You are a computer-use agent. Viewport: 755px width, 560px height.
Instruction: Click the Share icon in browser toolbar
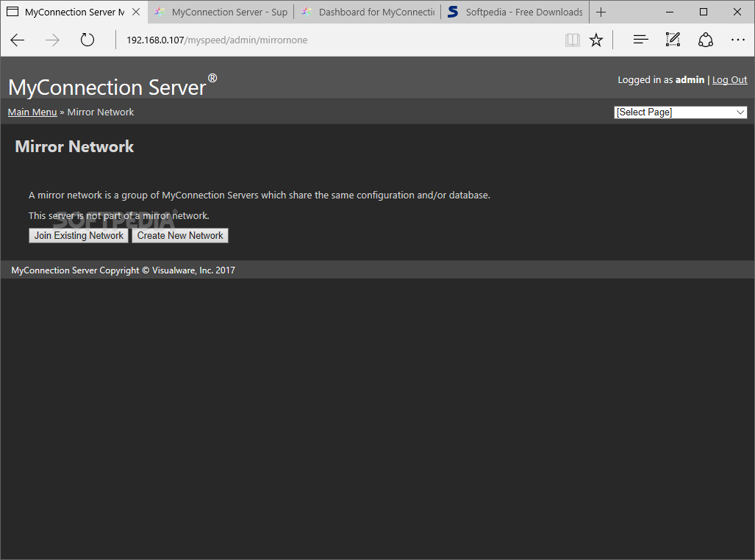pyautogui.click(x=706, y=40)
